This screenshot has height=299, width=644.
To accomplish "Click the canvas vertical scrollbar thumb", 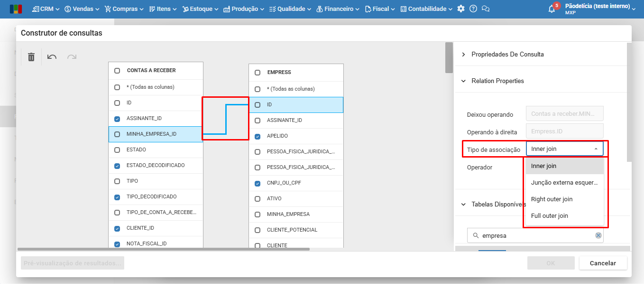I will click(449, 57).
